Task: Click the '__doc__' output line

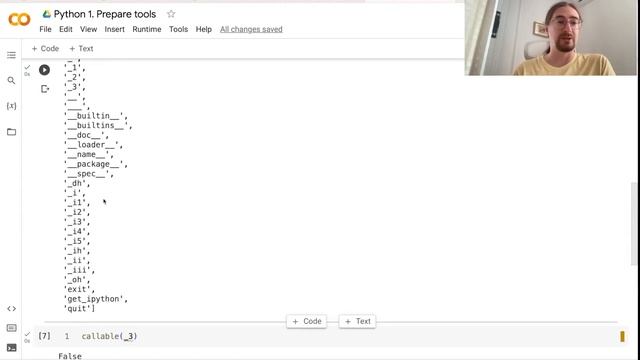Action: coord(87,135)
